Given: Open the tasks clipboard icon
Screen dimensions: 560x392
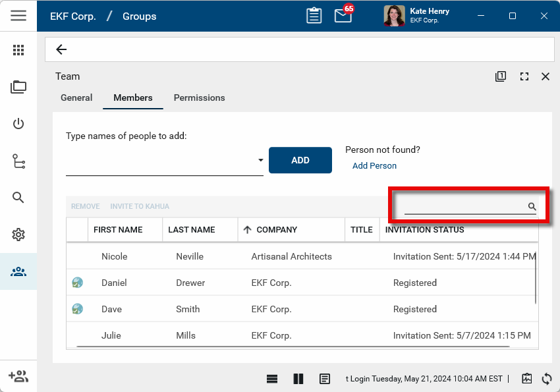Looking at the screenshot, I should click(314, 16).
